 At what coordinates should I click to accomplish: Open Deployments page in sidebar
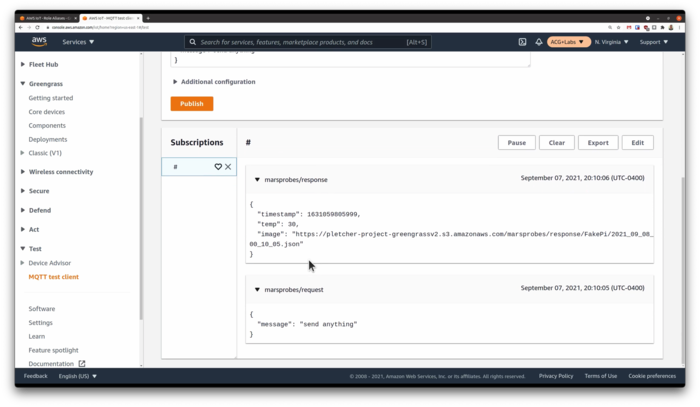pos(48,139)
